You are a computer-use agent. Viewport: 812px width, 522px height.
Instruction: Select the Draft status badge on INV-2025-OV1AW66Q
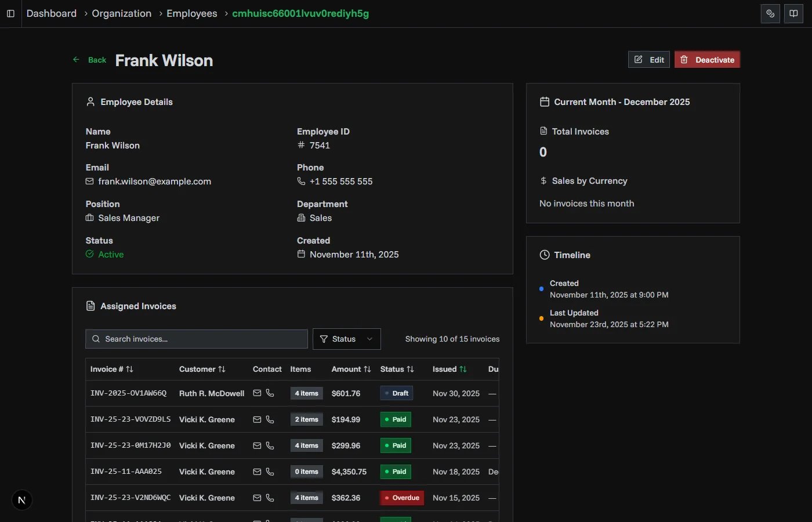[x=396, y=393]
